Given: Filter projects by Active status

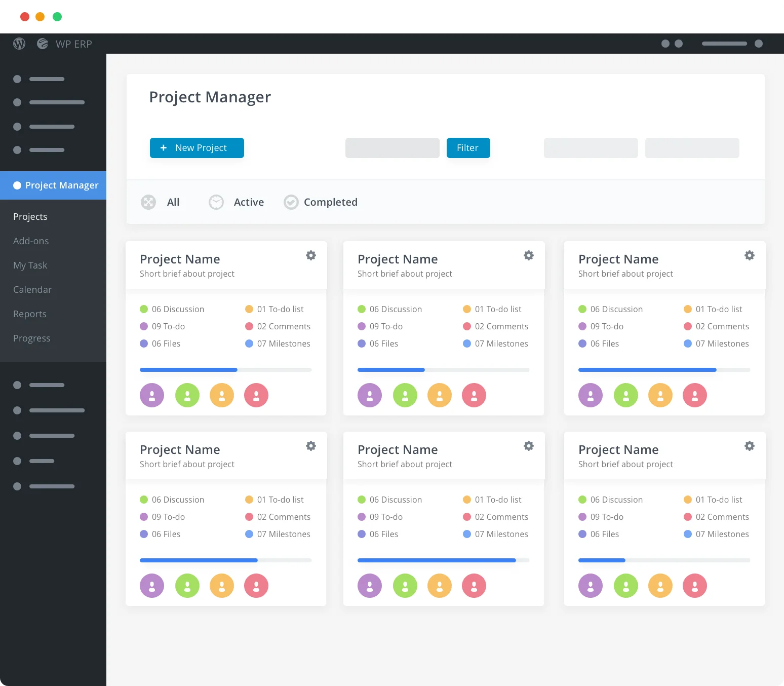Looking at the screenshot, I should tap(237, 202).
